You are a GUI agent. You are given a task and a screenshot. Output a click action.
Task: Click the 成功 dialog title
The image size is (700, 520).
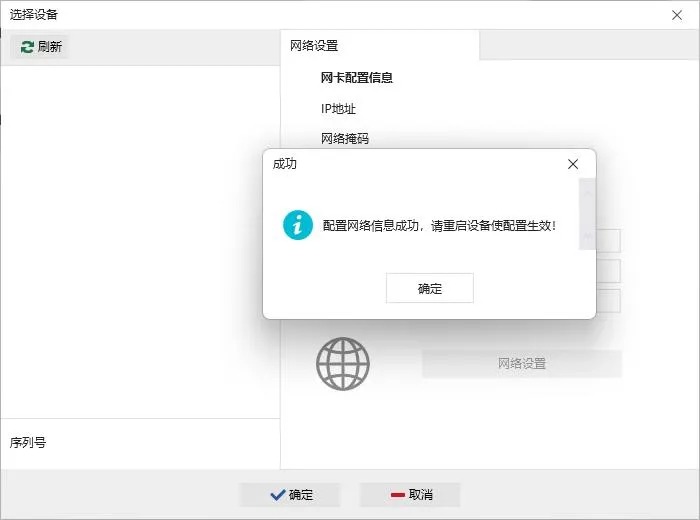click(x=284, y=164)
